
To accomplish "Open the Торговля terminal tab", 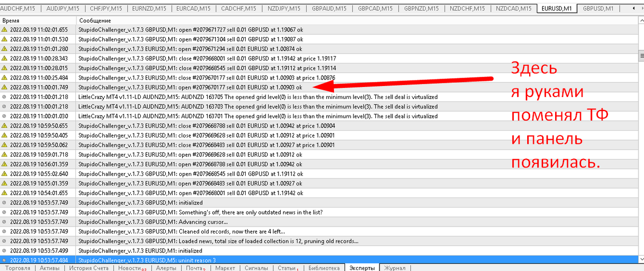I will 17,268.
